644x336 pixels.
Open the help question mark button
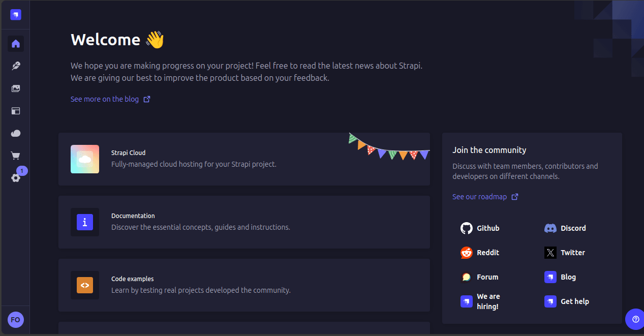point(635,319)
